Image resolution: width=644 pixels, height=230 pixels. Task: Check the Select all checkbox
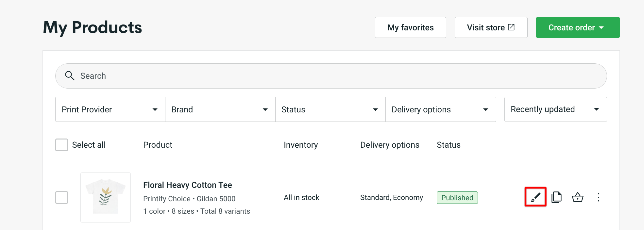click(61, 145)
